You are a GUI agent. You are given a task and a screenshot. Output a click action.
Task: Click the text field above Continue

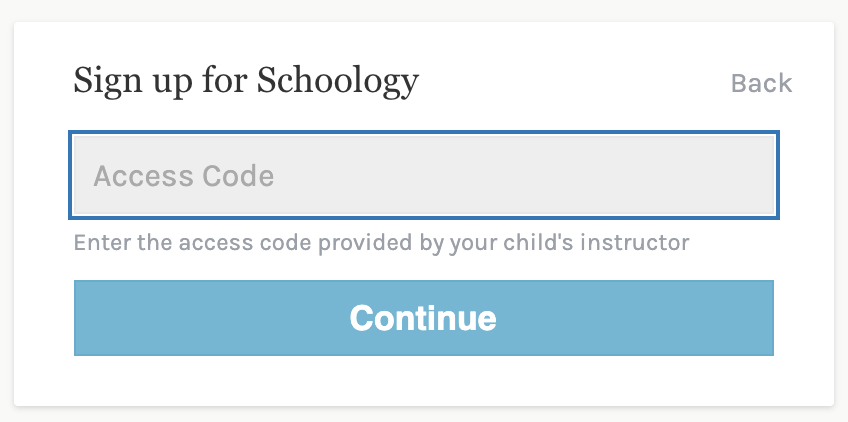(423, 176)
